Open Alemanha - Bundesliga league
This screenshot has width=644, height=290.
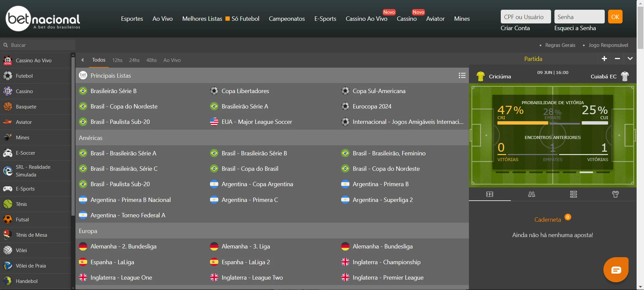(383, 246)
